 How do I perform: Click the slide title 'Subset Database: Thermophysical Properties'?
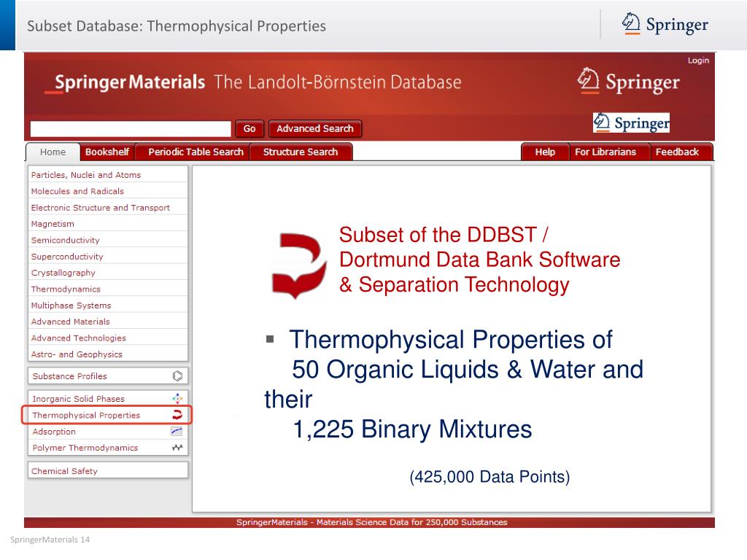177,26
